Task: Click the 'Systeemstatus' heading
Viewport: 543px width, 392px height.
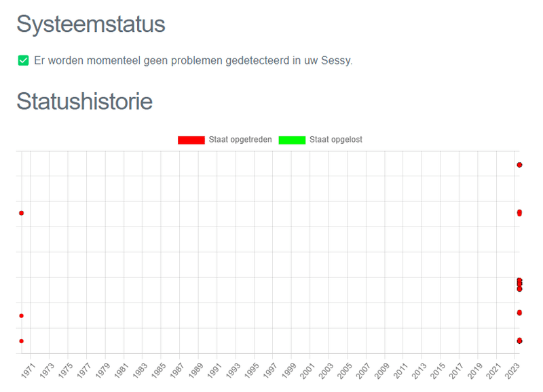Action: (x=91, y=24)
